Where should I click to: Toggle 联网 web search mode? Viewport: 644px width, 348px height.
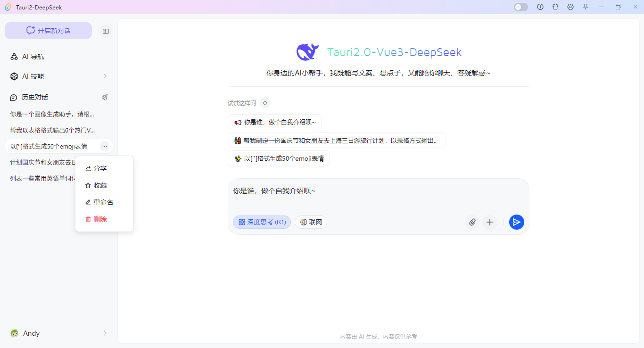pos(311,222)
